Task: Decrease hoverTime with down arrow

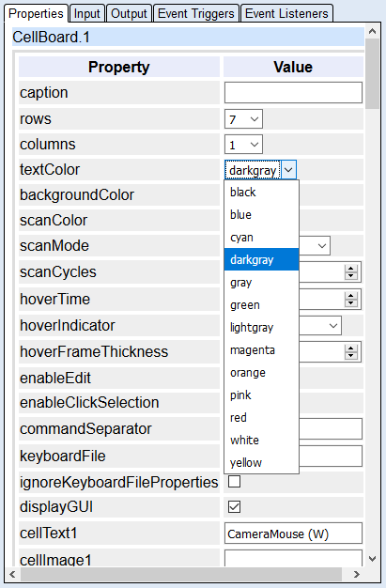Action: 350,303
